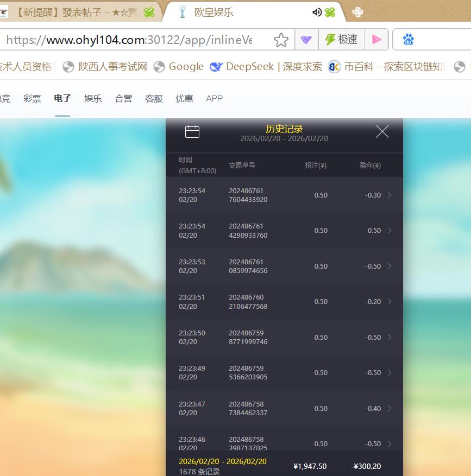Click the puzzle icon right of tabs
Image resolution: width=471 pixels, height=476 pixels.
357,11
